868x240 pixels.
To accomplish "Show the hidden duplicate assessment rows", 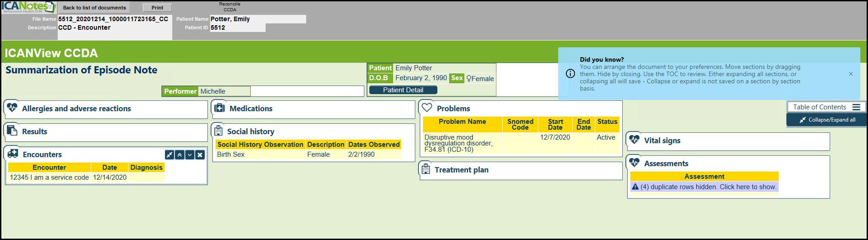I will click(708, 187).
